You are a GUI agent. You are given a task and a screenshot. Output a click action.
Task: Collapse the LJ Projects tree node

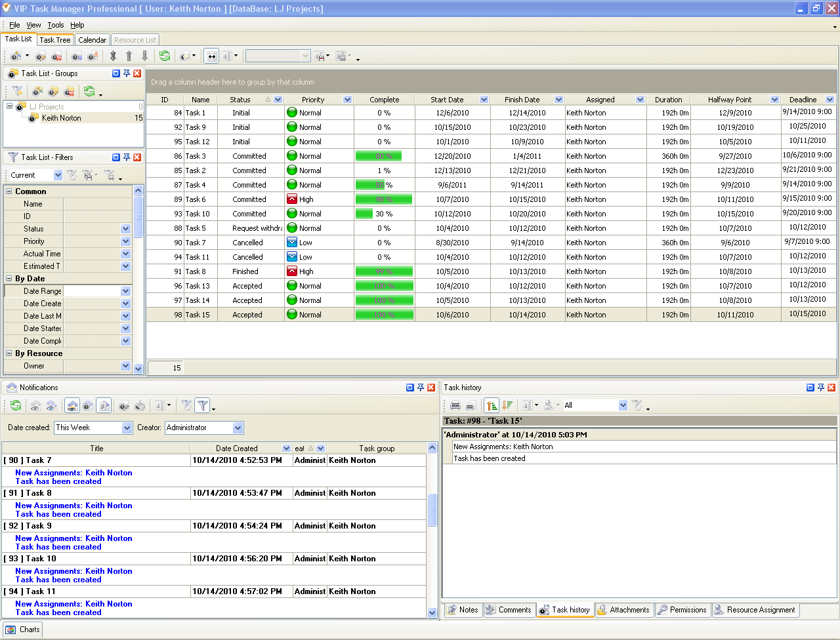tap(10, 106)
